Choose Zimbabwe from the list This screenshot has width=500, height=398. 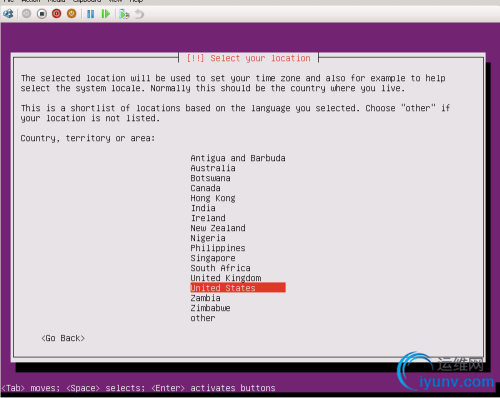point(210,308)
